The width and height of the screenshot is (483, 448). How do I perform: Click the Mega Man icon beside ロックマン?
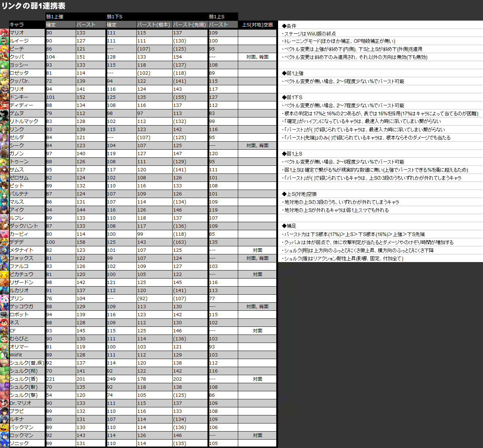4,435
